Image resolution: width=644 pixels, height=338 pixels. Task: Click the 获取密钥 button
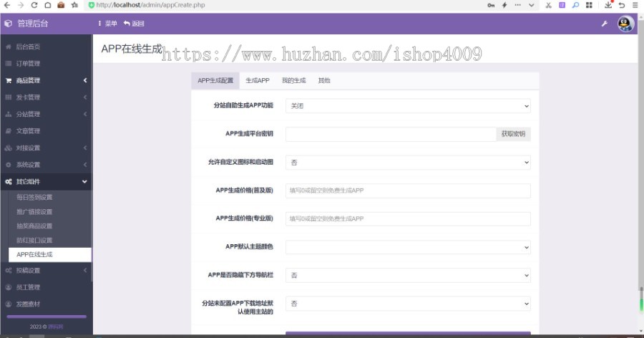point(513,134)
